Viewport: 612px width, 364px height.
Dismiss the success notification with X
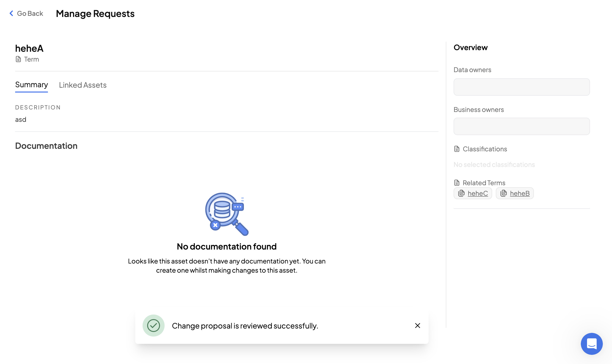coord(417,326)
